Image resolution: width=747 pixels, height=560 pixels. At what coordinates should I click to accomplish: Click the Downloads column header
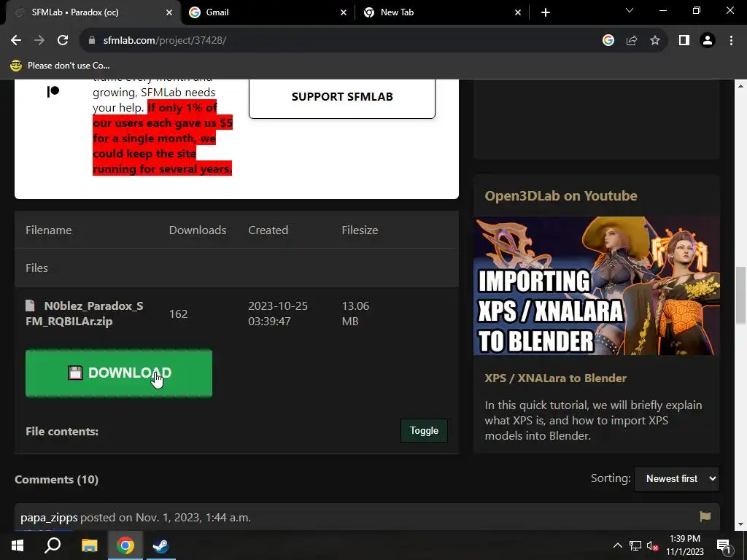(198, 230)
